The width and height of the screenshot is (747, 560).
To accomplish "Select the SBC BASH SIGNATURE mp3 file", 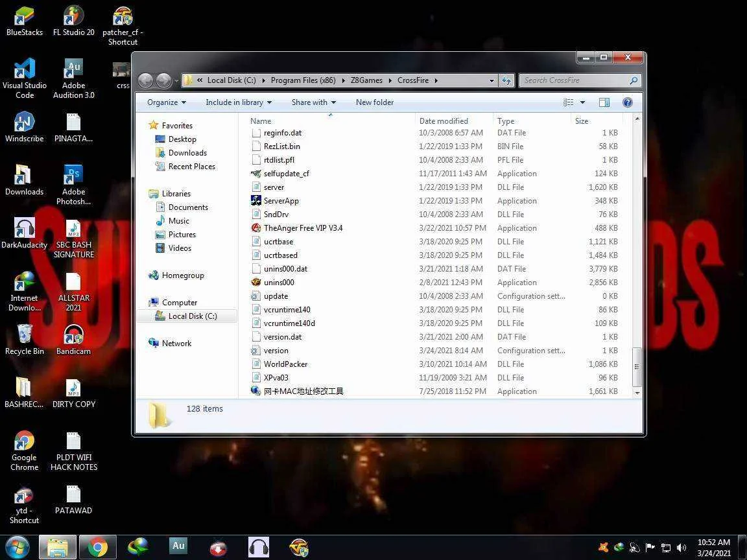I will point(73,239).
